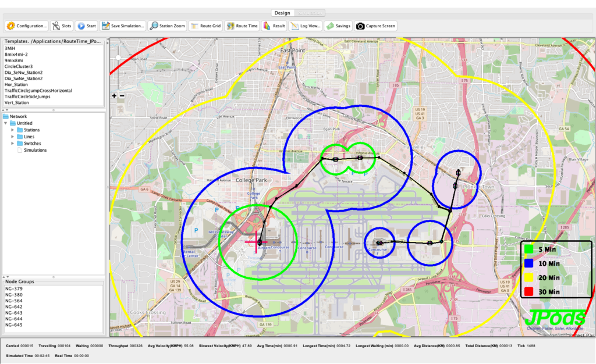Expand the Lines folder

pos(13,137)
